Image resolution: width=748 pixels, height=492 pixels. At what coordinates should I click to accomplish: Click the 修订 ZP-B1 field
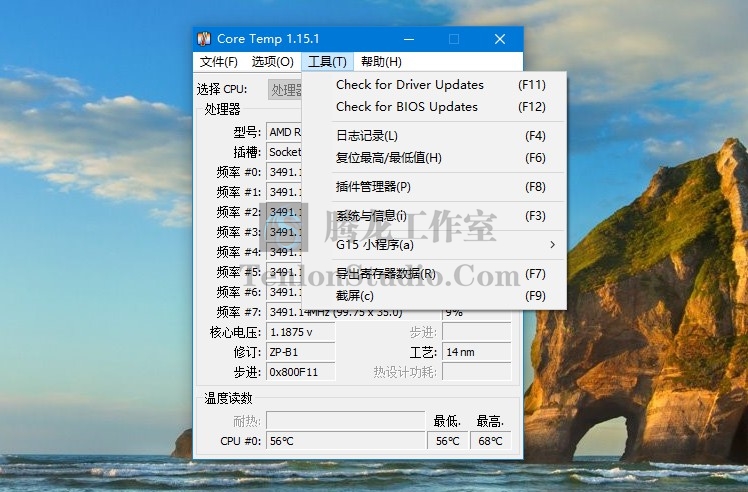[x=301, y=353]
